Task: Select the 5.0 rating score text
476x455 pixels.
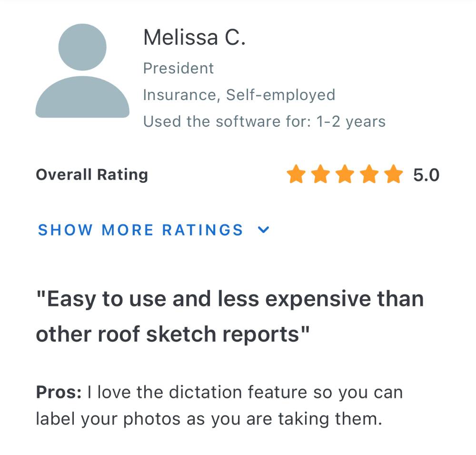Action: 426,175
